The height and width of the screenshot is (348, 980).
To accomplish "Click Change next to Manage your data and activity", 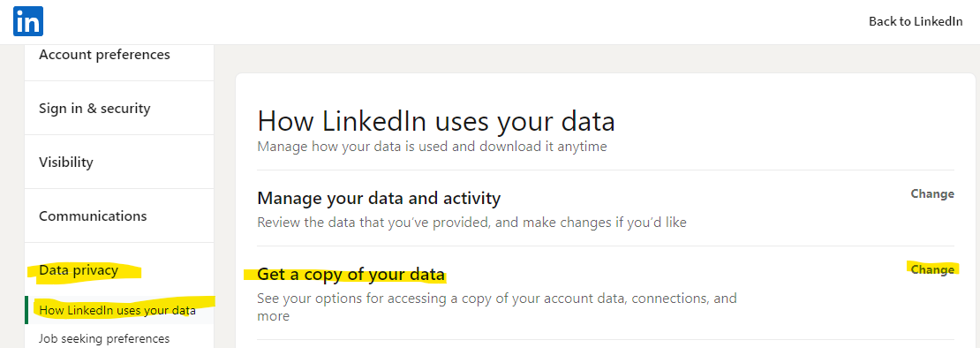I will [932, 193].
